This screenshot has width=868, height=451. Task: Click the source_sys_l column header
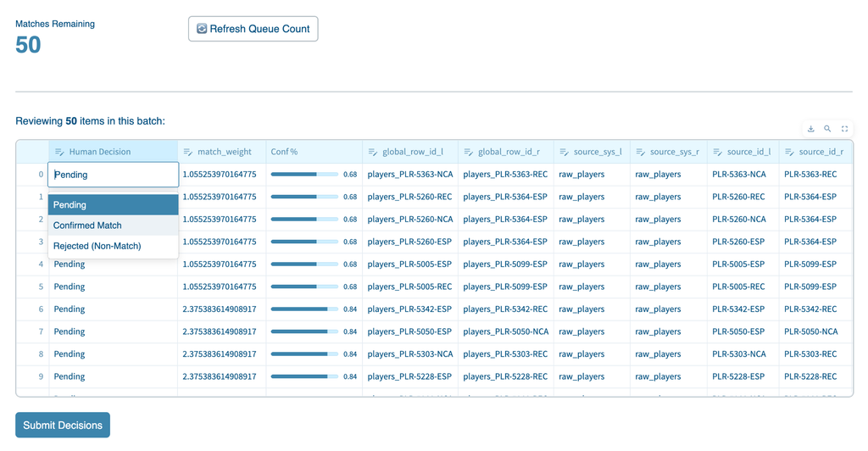tap(593, 152)
